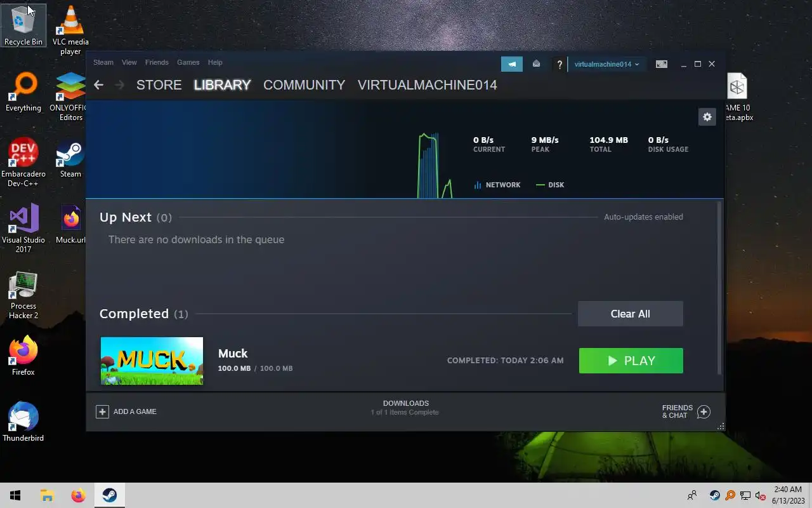
Task: Open the .apbx file on desktop
Action: (x=737, y=97)
